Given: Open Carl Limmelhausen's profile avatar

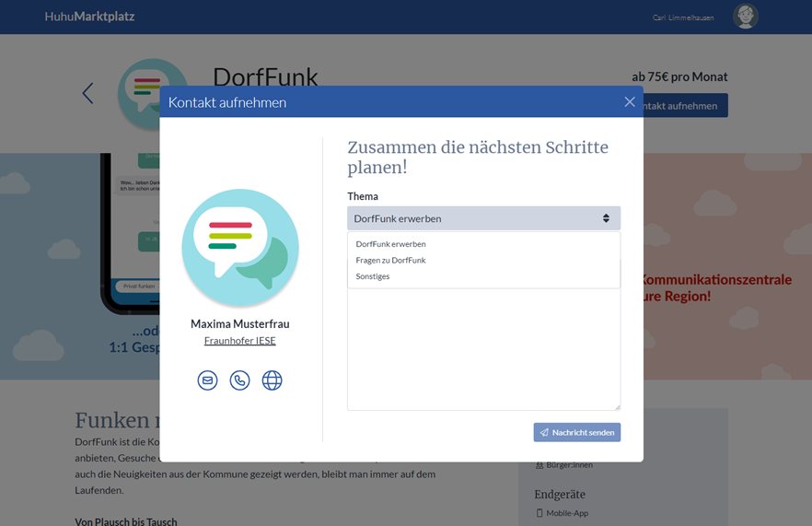Looking at the screenshot, I should 745,17.
